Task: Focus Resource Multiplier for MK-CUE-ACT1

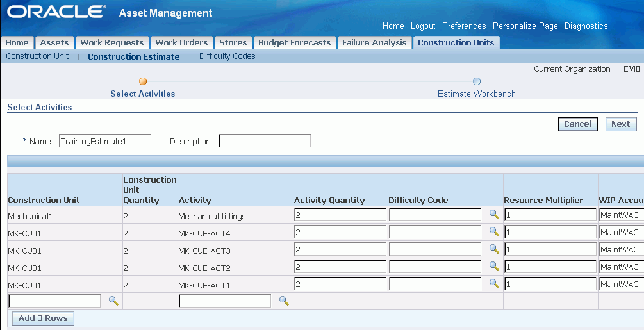Action: (550, 284)
